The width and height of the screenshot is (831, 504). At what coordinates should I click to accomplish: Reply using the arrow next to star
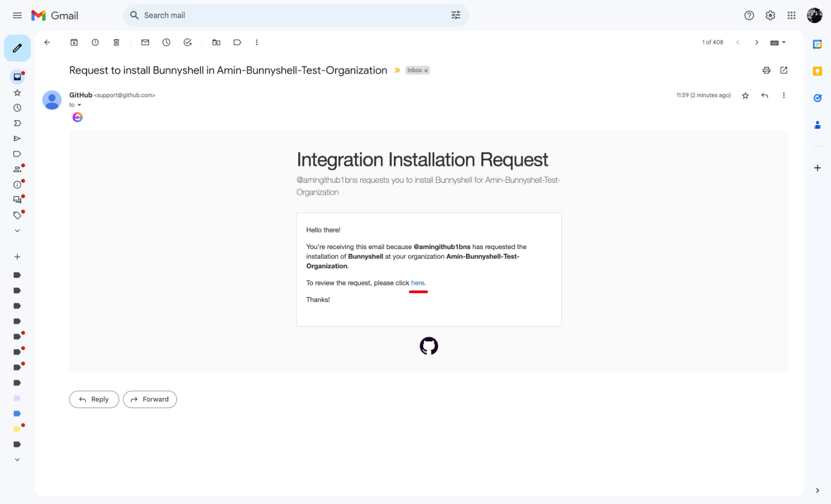(765, 95)
